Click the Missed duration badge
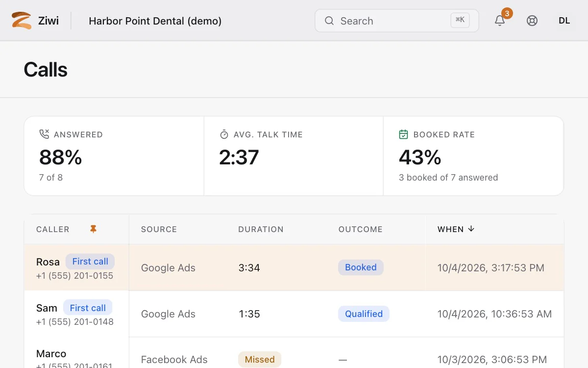 pos(260,360)
